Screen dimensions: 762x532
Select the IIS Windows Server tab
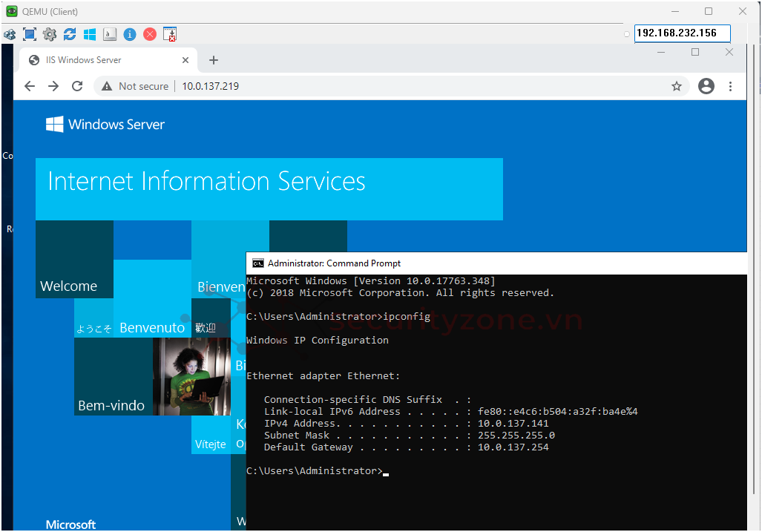click(104, 60)
